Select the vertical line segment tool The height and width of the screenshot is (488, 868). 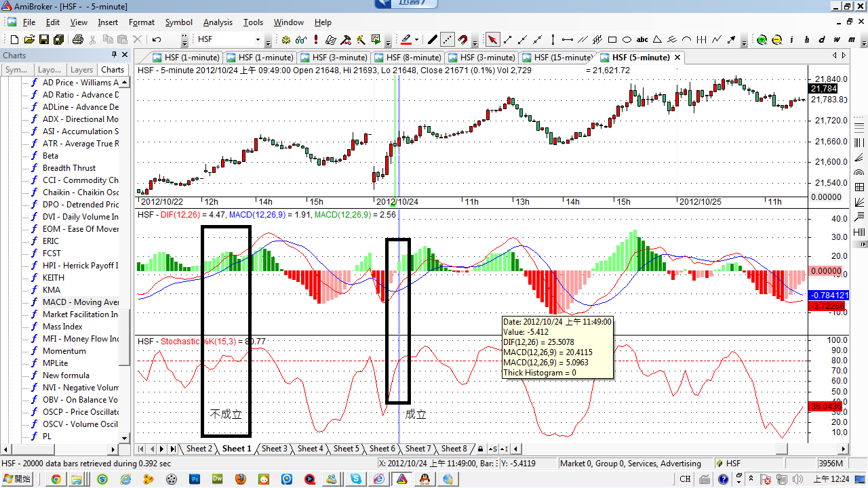(x=553, y=39)
